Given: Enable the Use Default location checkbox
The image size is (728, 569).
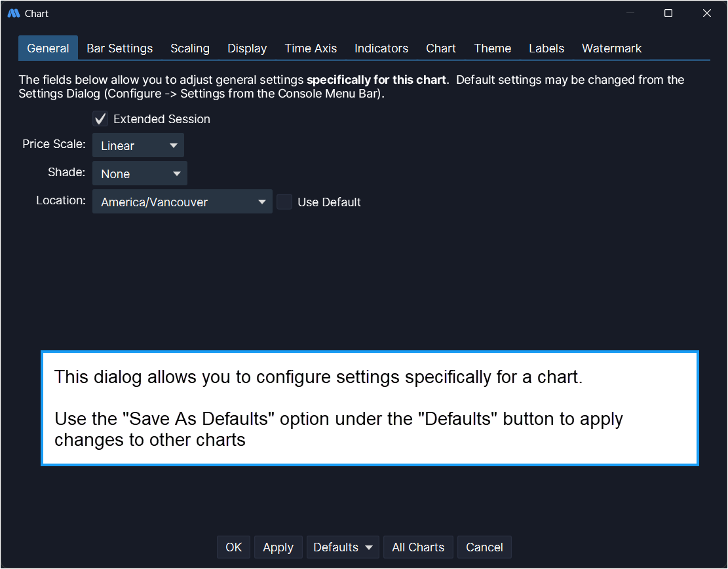Looking at the screenshot, I should click(x=284, y=202).
